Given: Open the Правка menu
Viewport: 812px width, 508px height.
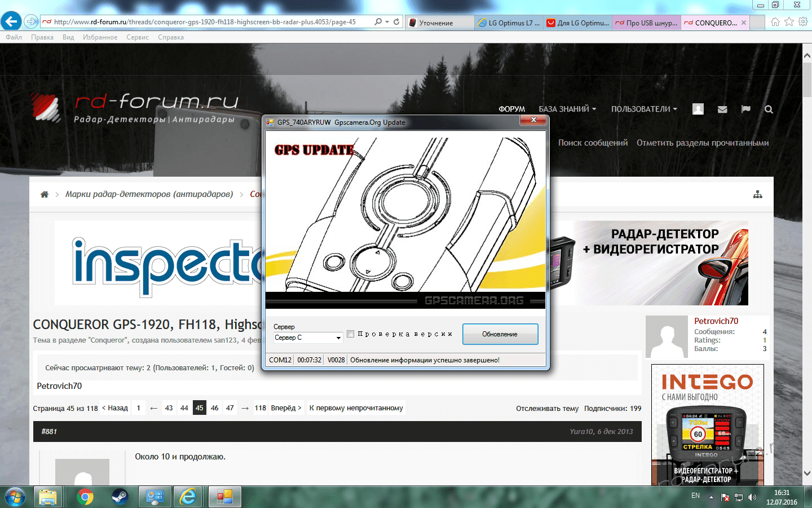Looking at the screenshot, I should 42,37.
